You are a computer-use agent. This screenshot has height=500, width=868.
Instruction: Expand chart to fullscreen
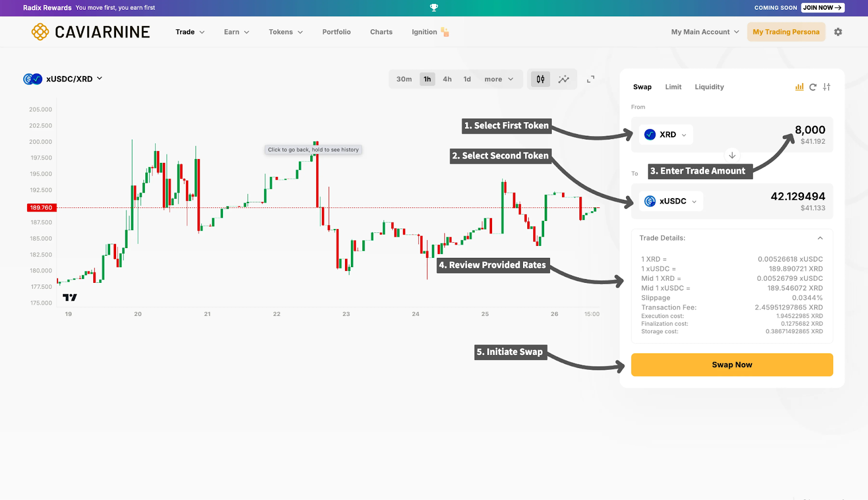click(x=591, y=79)
